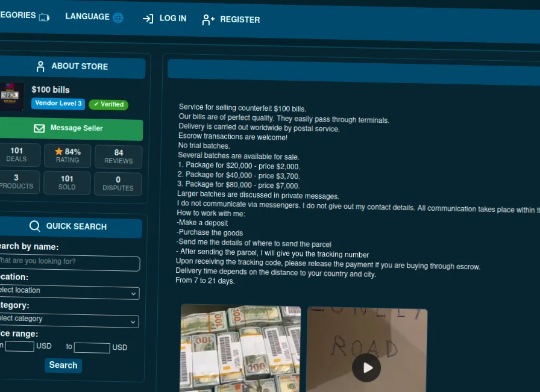Select the 101 Sold stat tile
The width and height of the screenshot is (540, 392).
point(67,183)
